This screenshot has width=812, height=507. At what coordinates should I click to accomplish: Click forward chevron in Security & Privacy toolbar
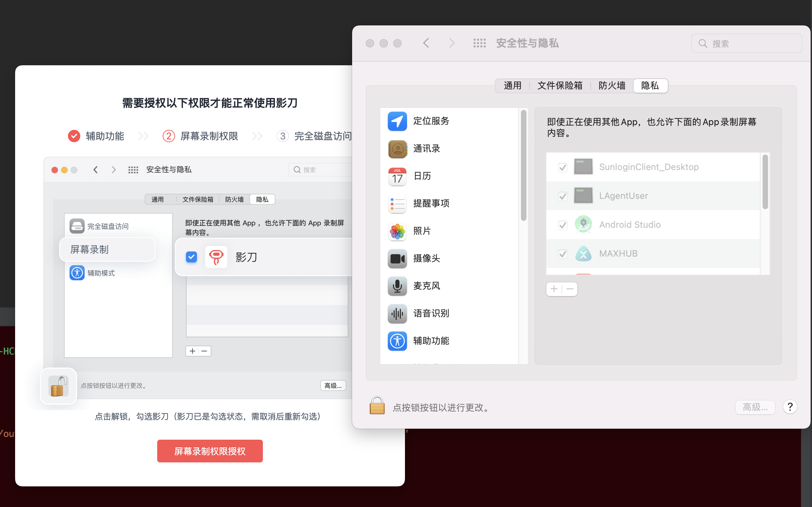pyautogui.click(x=452, y=43)
